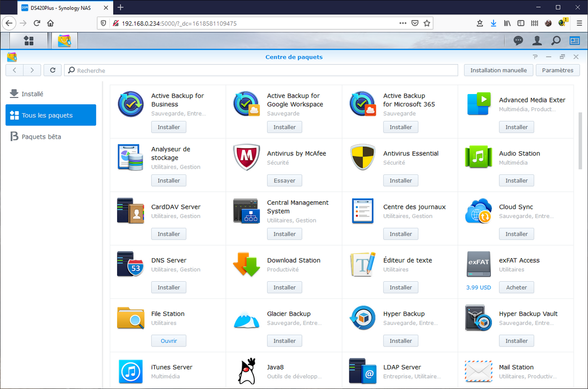Select the Installé sidebar item
The height and width of the screenshot is (389, 588).
tap(51, 94)
